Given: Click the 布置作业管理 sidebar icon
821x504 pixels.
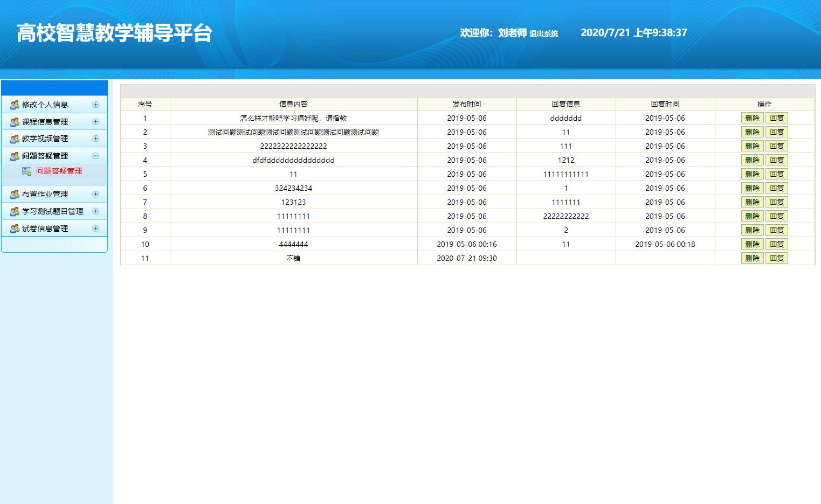Looking at the screenshot, I should pyautogui.click(x=15, y=194).
